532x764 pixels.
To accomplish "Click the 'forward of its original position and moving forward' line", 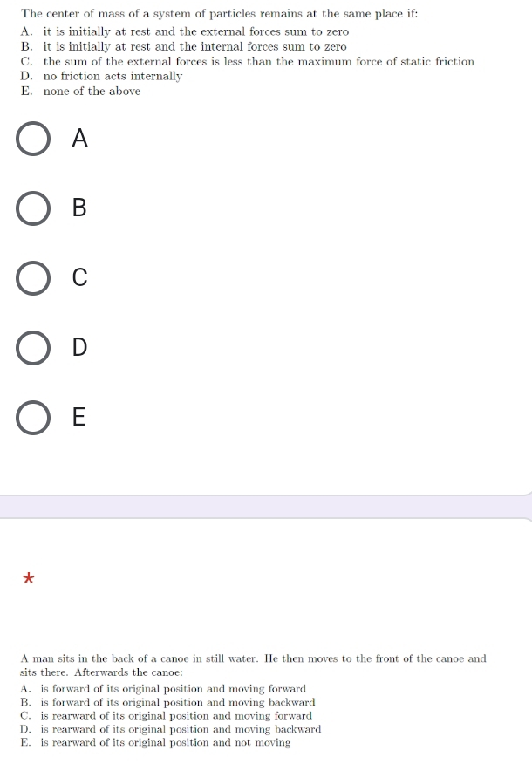I will point(163,688).
